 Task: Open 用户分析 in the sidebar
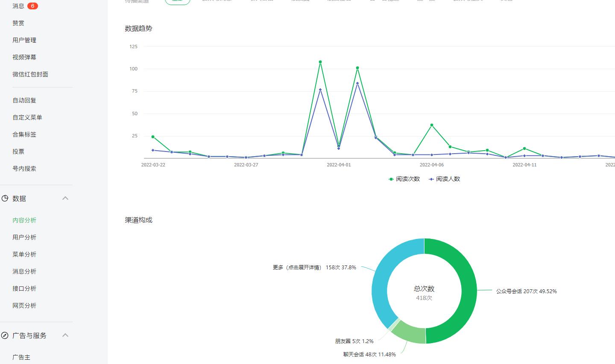click(x=24, y=237)
